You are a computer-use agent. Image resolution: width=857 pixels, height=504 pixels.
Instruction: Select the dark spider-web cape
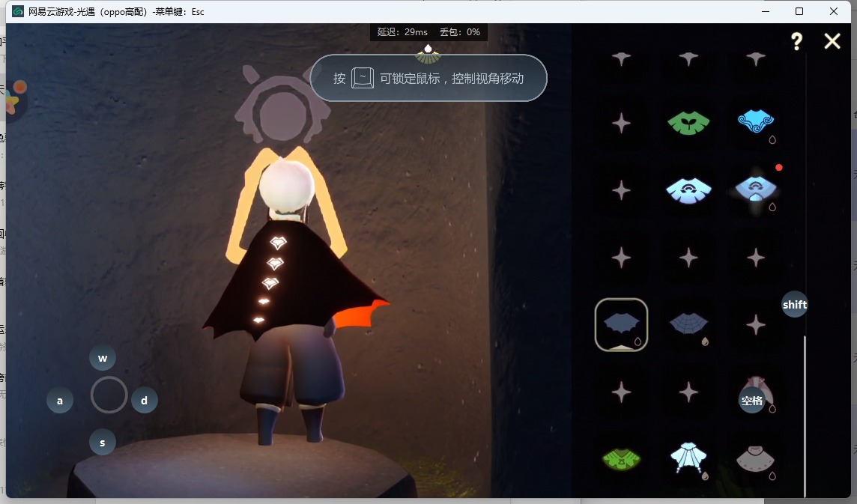tap(688, 324)
